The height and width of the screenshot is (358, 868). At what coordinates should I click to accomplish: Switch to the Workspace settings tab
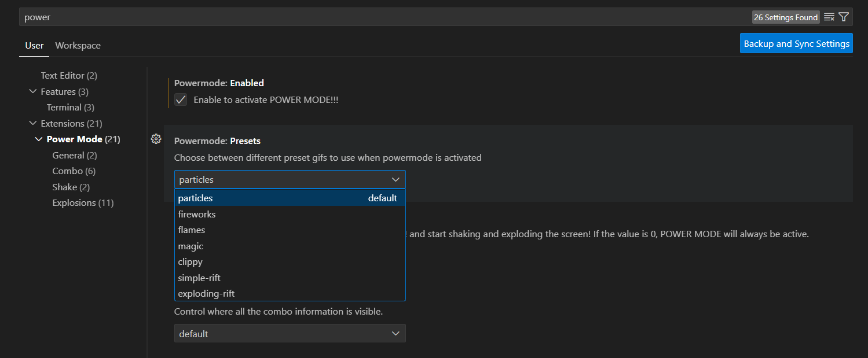(x=78, y=46)
